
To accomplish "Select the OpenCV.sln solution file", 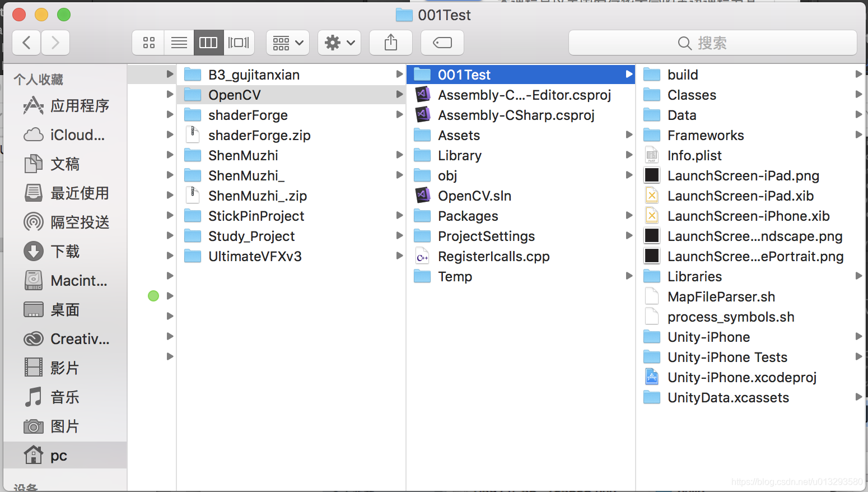I will 521,196.
